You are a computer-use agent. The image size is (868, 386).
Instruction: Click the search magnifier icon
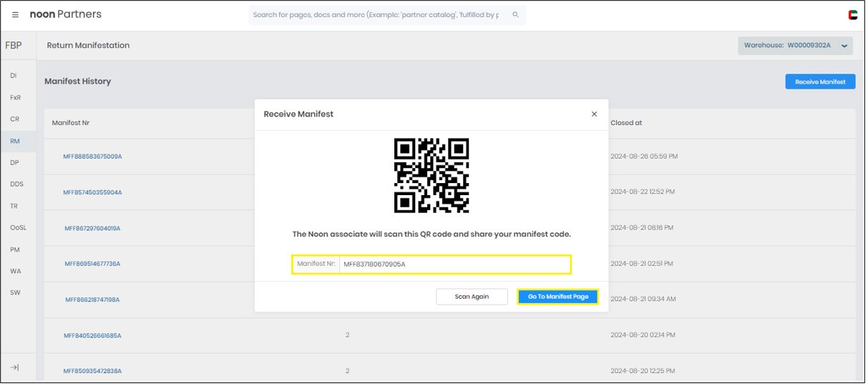(515, 14)
